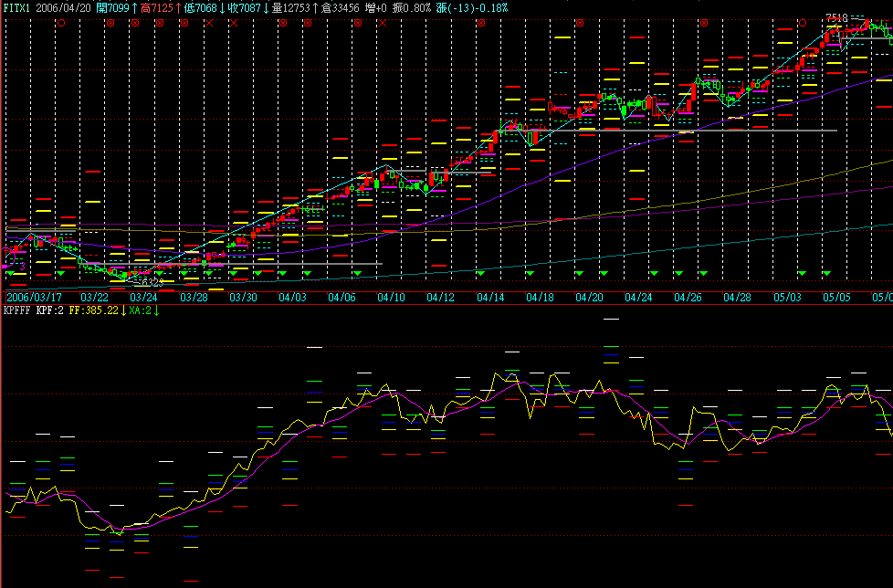Select the 2006/04/20 date in header
This screenshot has width=893, height=588.
(x=65, y=7)
